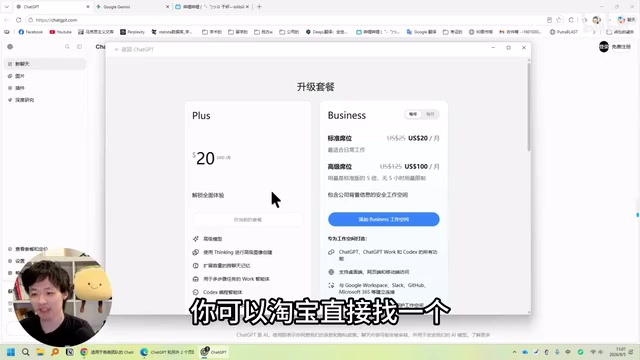
Task: Click the icon beside Thinking image creation feature
Action: (196, 252)
